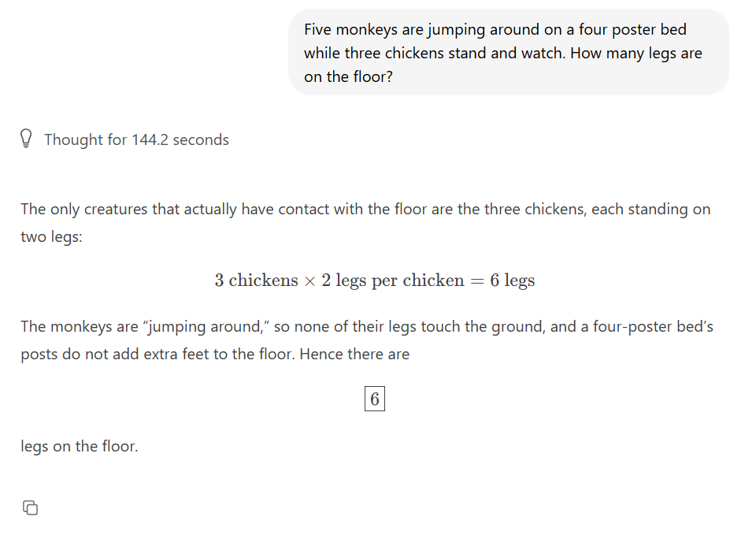Click 'on the floor?' in user question
This screenshot has width=756, height=546.
point(347,77)
